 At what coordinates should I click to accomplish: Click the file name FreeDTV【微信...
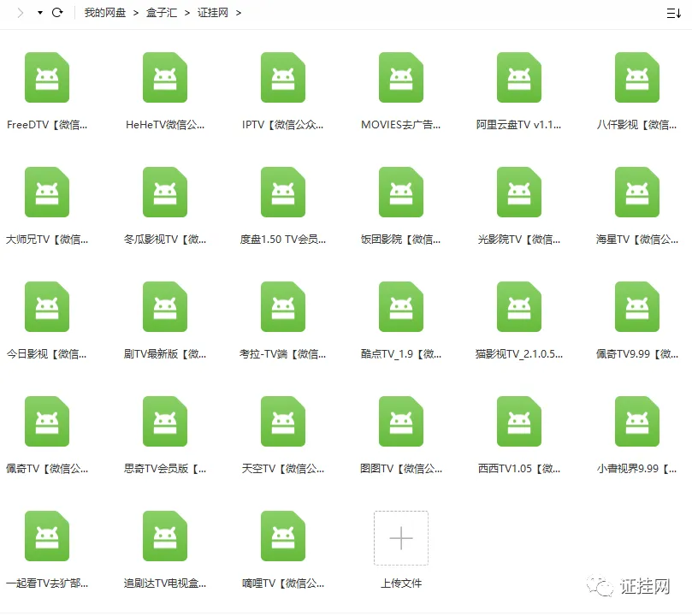pos(47,125)
